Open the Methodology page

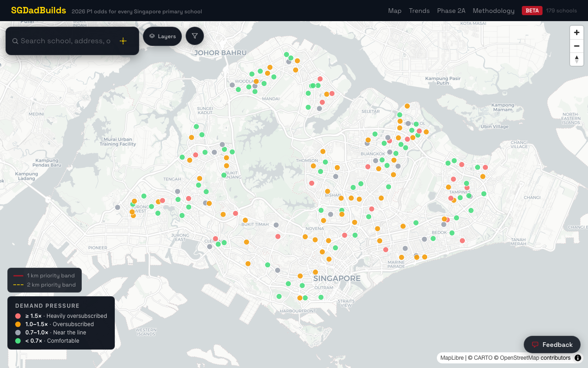[493, 11]
